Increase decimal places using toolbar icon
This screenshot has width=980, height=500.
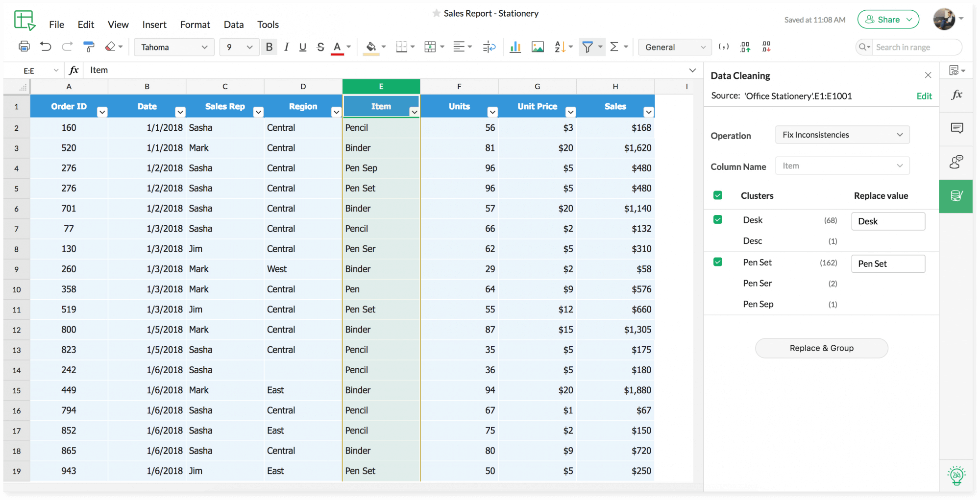745,47
